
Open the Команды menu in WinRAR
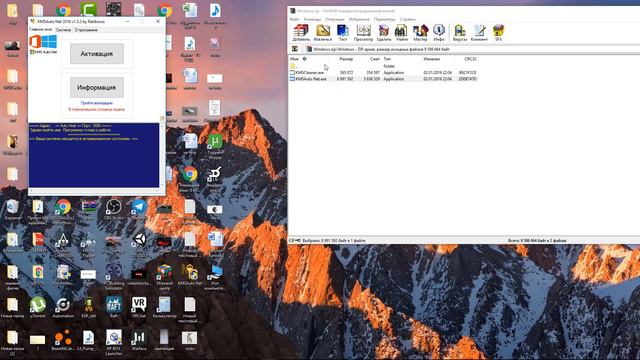click(x=312, y=19)
